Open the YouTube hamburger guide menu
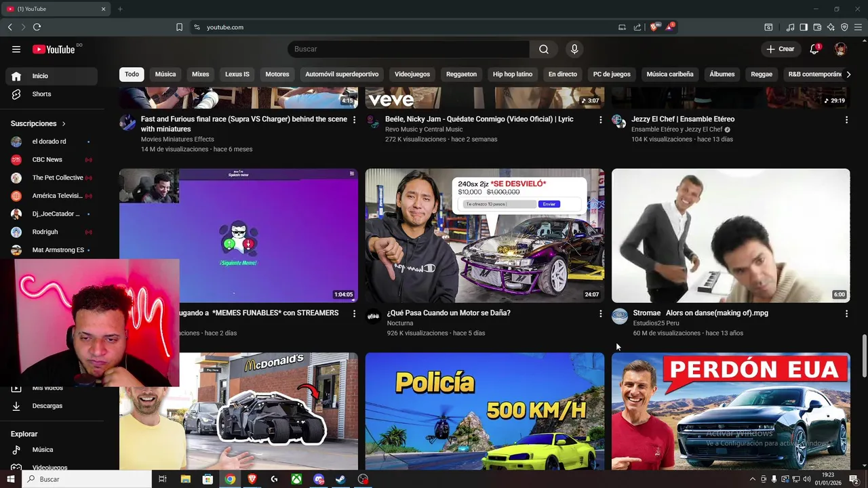 16,49
